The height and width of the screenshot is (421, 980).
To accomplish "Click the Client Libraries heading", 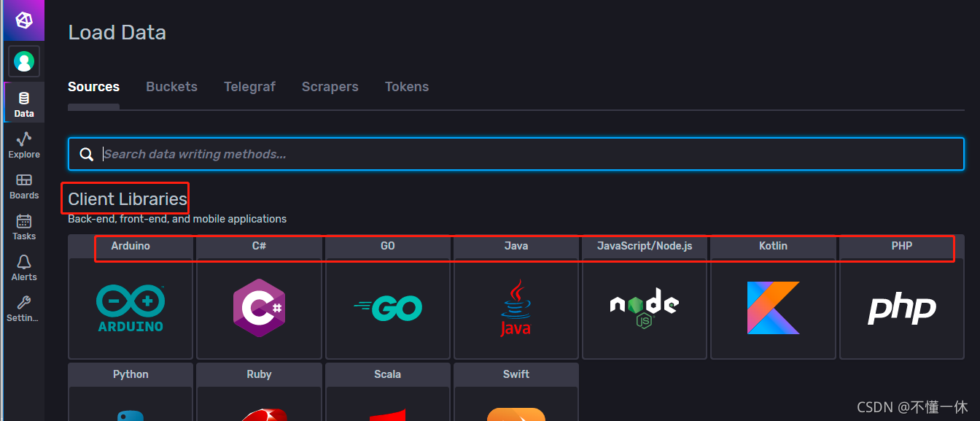I will [128, 199].
